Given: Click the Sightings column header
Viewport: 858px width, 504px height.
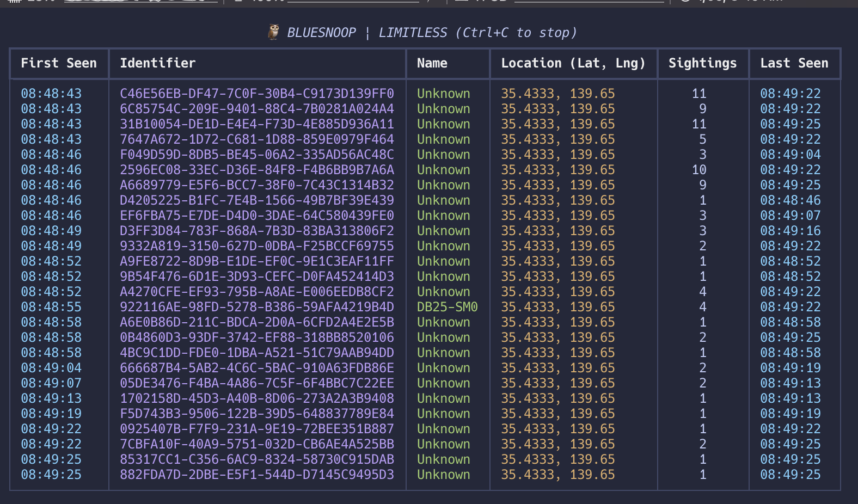Looking at the screenshot, I should (703, 63).
